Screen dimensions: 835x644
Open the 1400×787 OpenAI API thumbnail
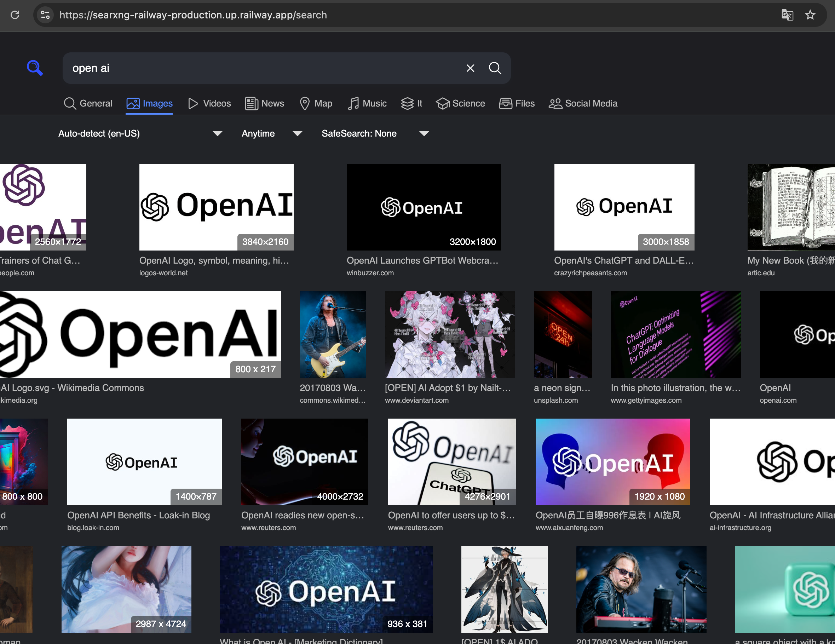coord(144,462)
